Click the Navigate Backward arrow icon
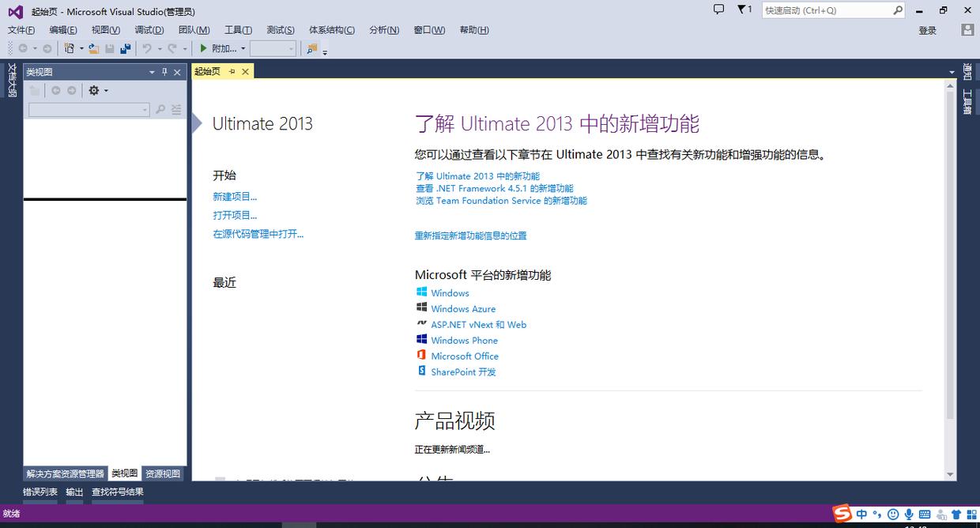 point(23,48)
